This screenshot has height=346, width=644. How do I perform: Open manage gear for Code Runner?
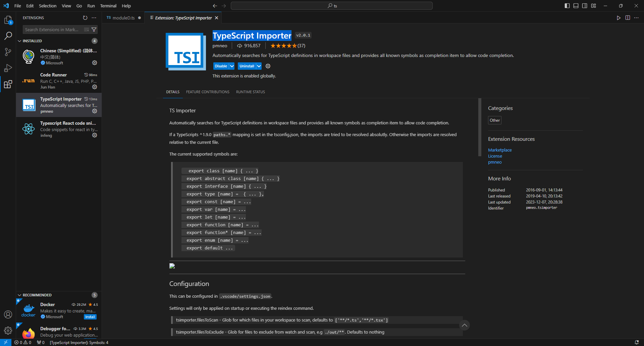pos(95,87)
